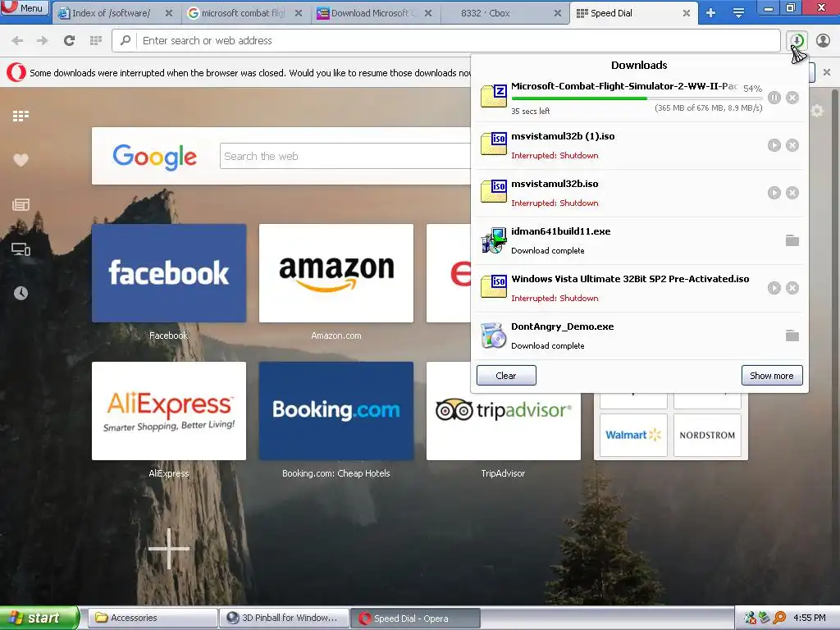Image resolution: width=840 pixels, height=630 pixels.
Task: Show DontAngry_Demo.exe in folder
Action: coord(792,336)
